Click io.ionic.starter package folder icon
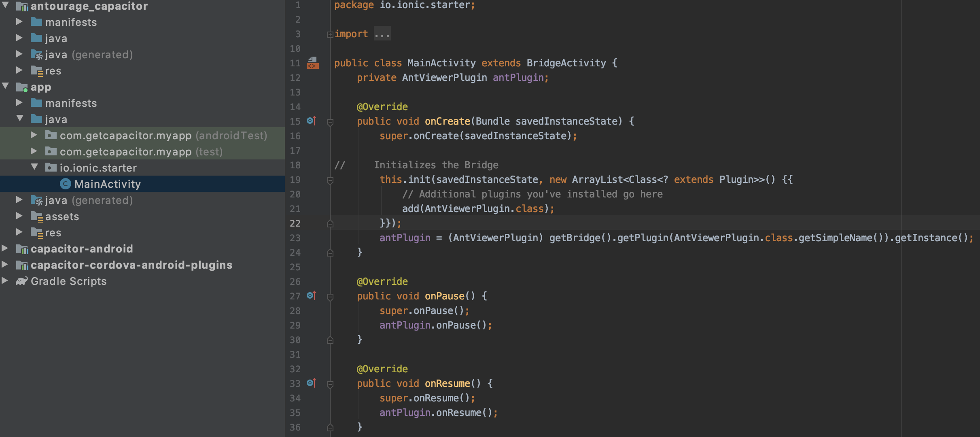Screen dimensions: 980x437 51,168
